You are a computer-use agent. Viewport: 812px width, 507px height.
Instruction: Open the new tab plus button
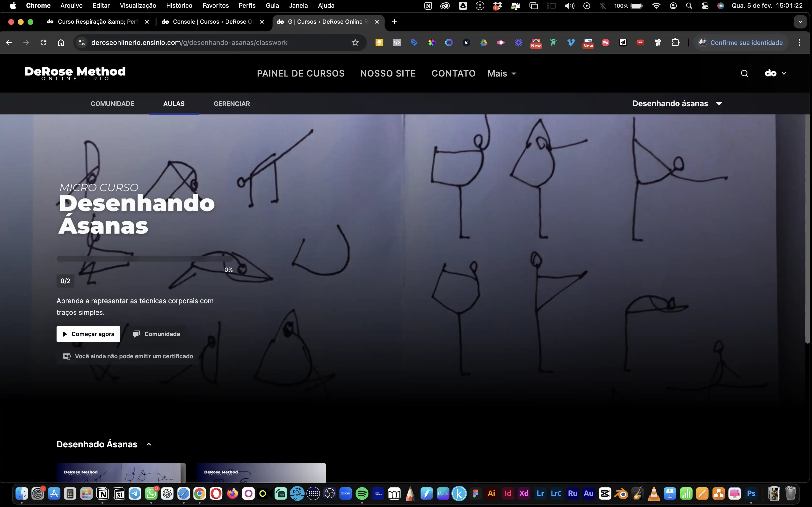tap(394, 22)
